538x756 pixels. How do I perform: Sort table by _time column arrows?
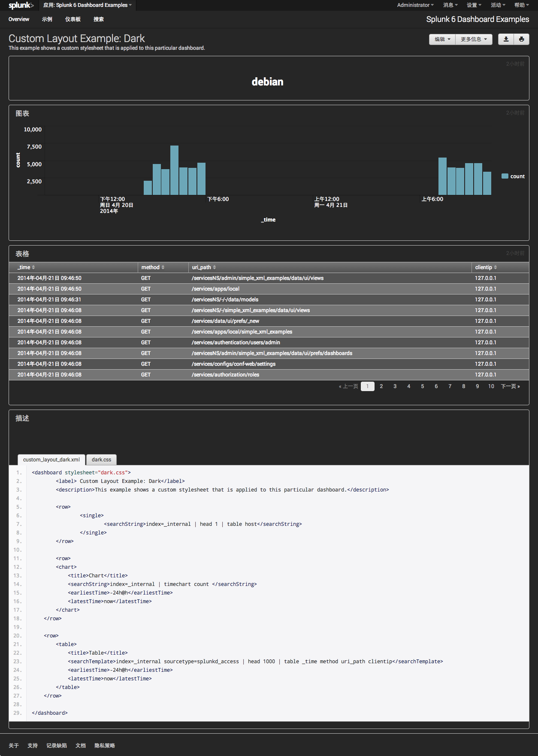33,267
